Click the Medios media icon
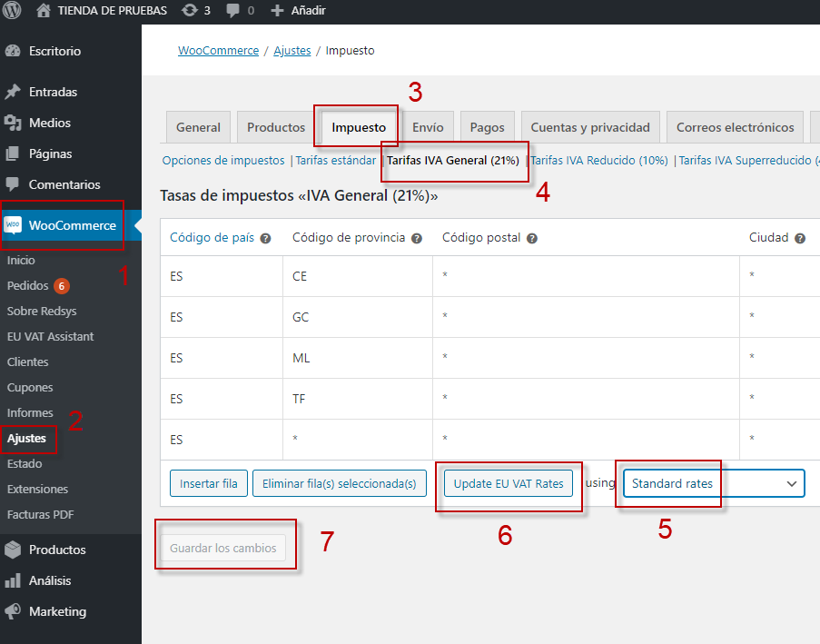This screenshot has height=644, width=820. pyautogui.click(x=13, y=123)
